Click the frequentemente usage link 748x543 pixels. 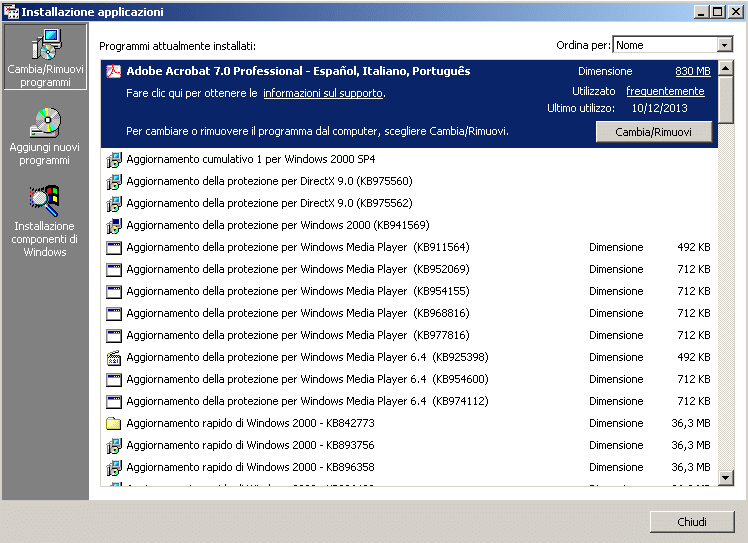(665, 91)
